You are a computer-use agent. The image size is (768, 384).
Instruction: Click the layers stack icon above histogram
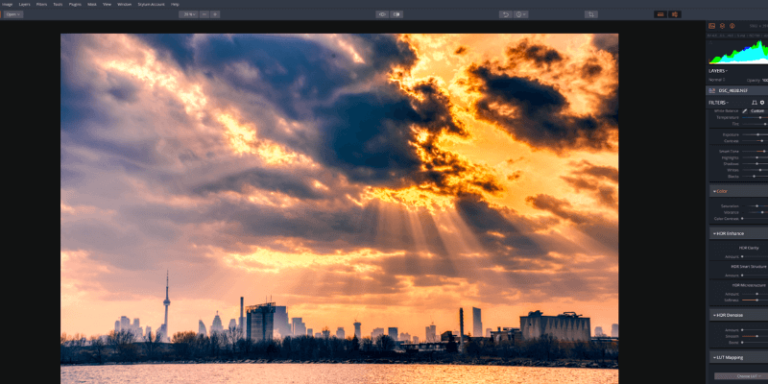[722, 26]
